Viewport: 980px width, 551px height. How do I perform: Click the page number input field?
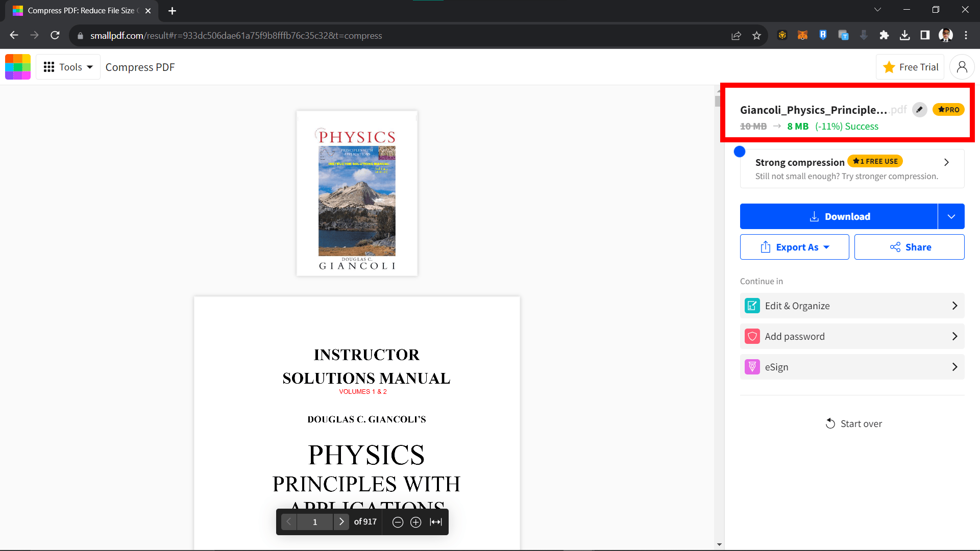[315, 521]
